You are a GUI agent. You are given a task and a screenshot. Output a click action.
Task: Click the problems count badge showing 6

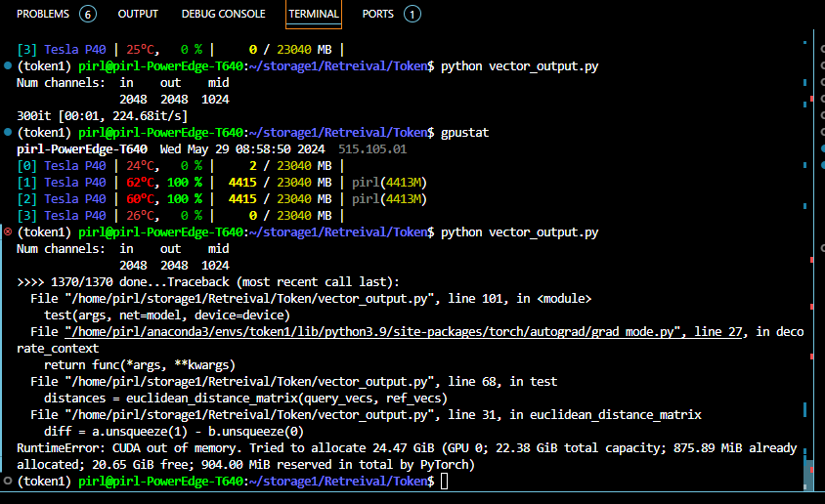[x=88, y=15]
